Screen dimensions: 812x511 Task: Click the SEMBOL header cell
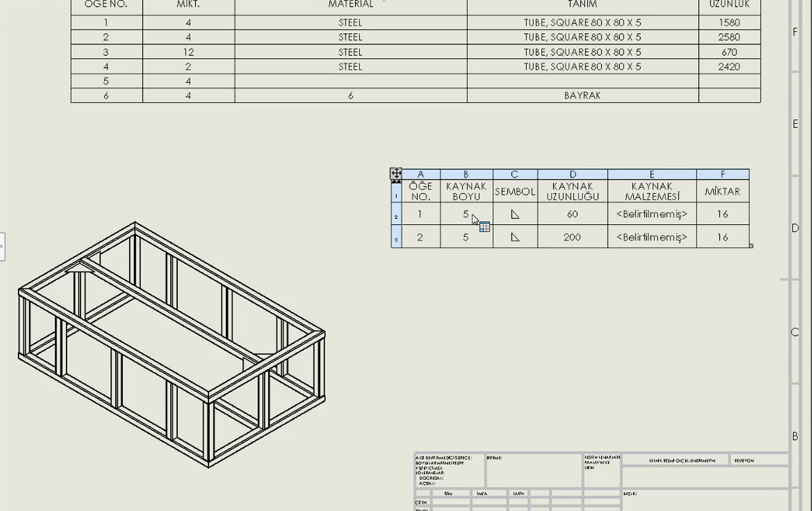(x=515, y=191)
